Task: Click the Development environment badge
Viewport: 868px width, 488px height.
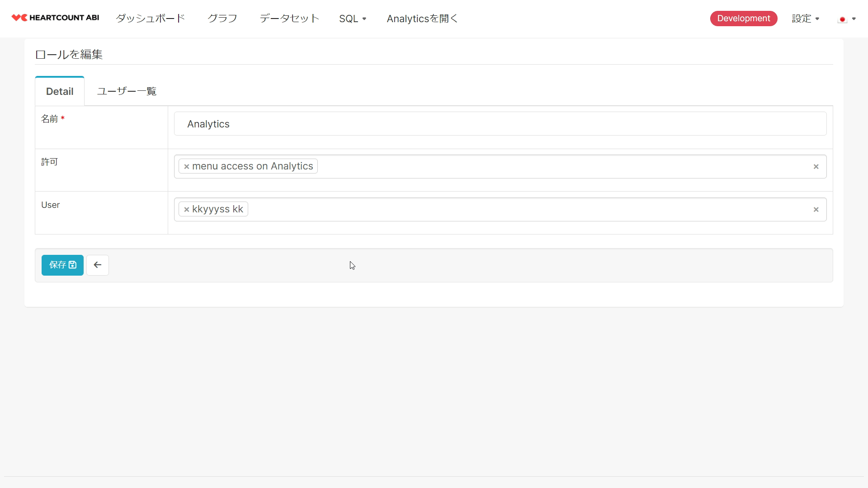Action: pos(743,19)
